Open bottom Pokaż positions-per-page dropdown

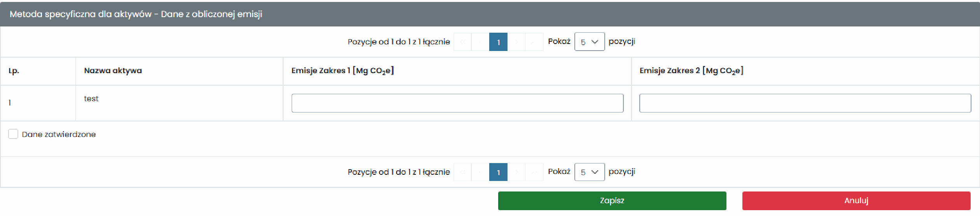tap(590, 172)
